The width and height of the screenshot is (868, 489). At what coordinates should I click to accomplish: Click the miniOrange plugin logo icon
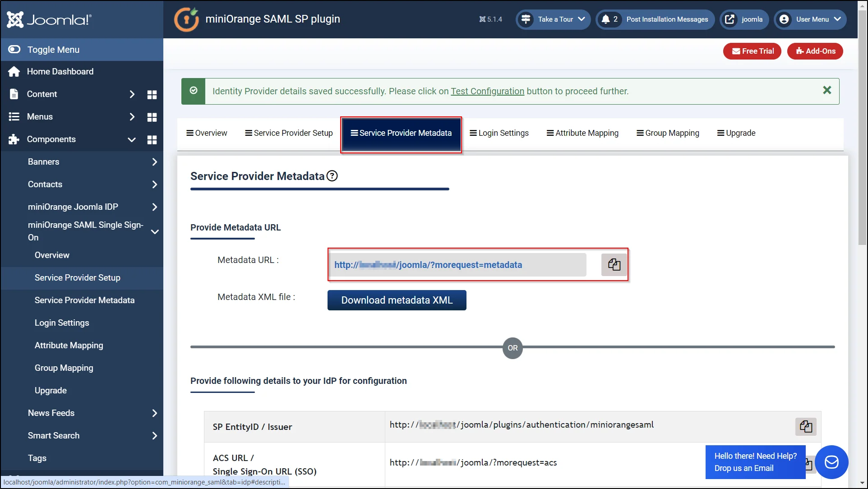[x=187, y=19]
